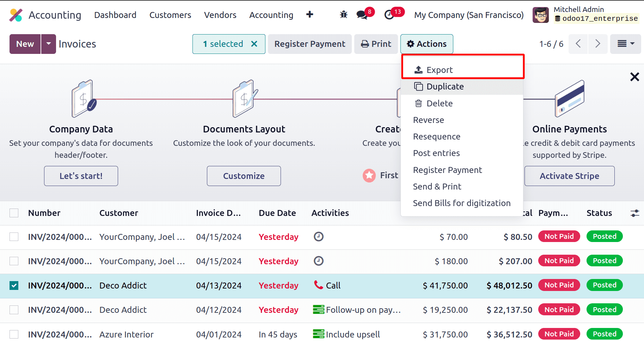Click the Print button

click(x=376, y=44)
